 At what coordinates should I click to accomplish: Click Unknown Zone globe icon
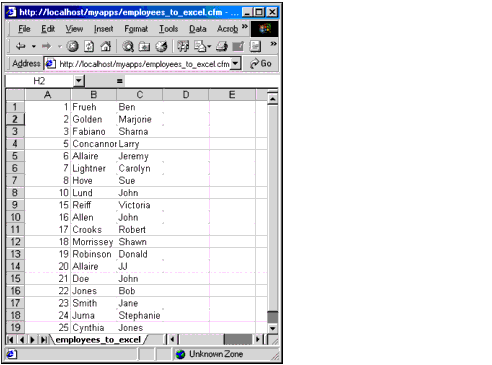[x=180, y=354]
